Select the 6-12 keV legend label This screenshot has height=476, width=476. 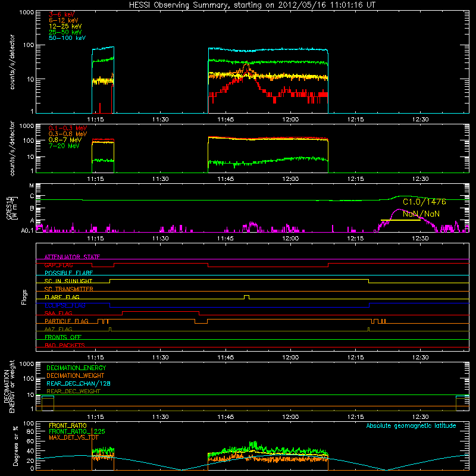(64, 20)
